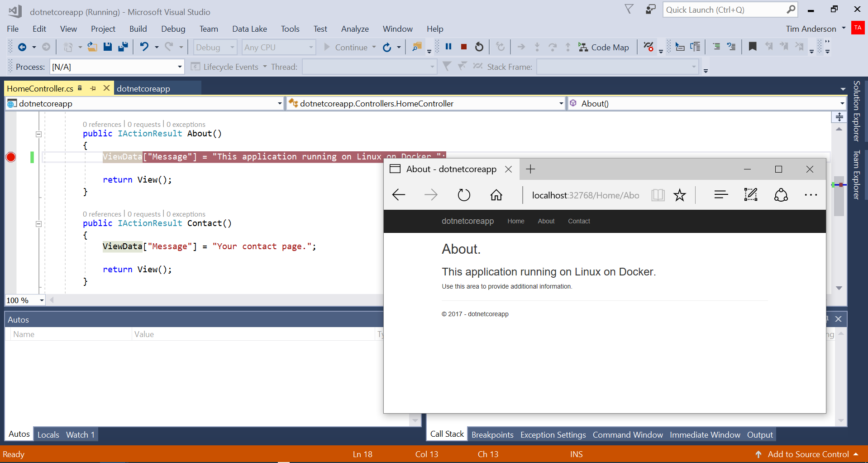Open the Team menu
868x463 pixels.
[209, 29]
